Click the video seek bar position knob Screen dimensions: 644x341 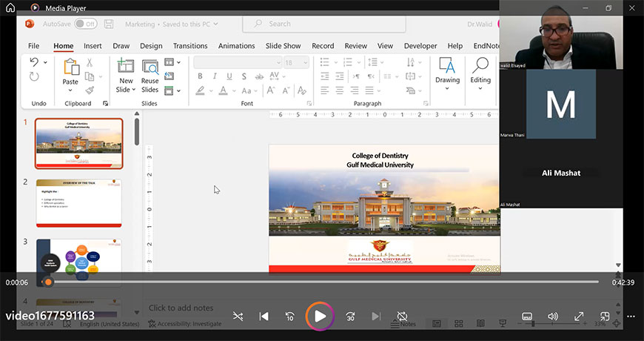[x=48, y=282]
